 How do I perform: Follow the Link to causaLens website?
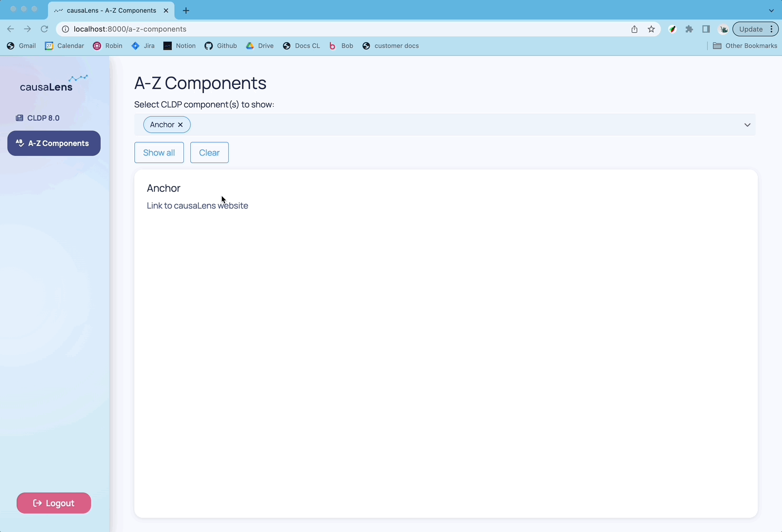click(198, 205)
